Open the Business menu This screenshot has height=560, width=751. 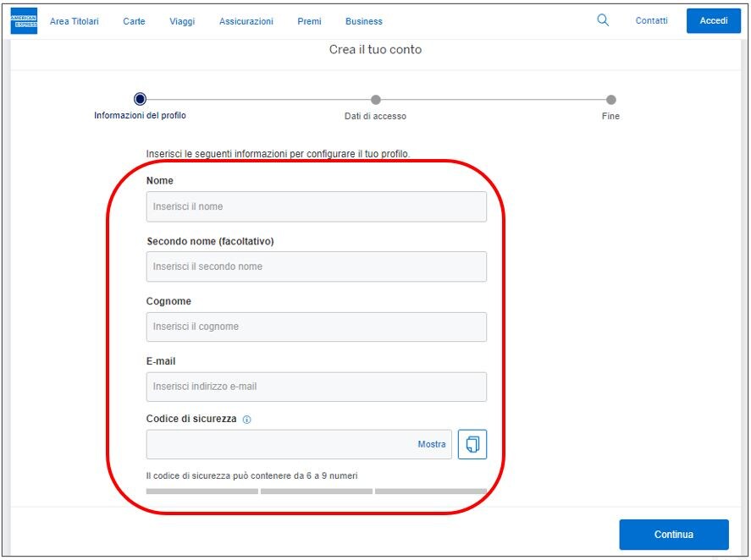coord(364,21)
